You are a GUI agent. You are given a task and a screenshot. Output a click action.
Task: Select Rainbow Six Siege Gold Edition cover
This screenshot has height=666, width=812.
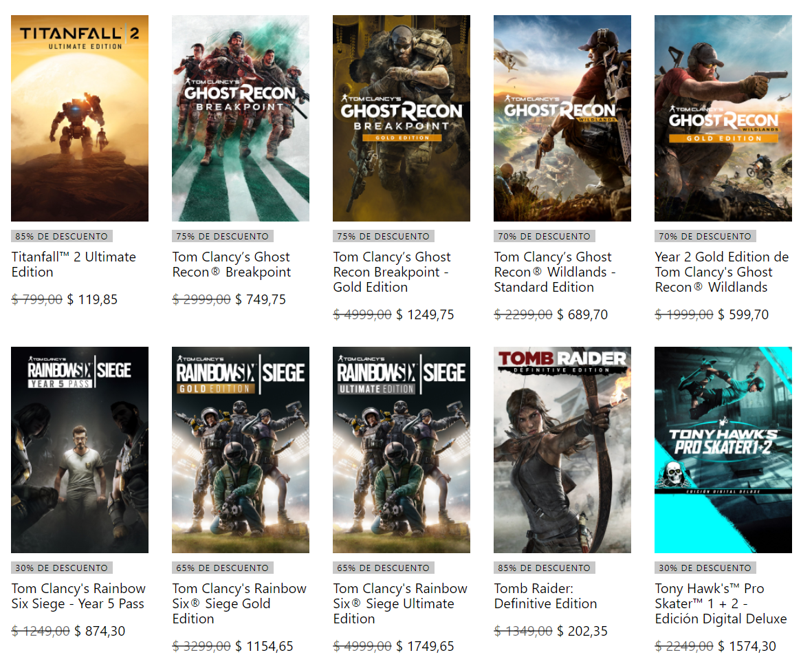click(x=241, y=450)
